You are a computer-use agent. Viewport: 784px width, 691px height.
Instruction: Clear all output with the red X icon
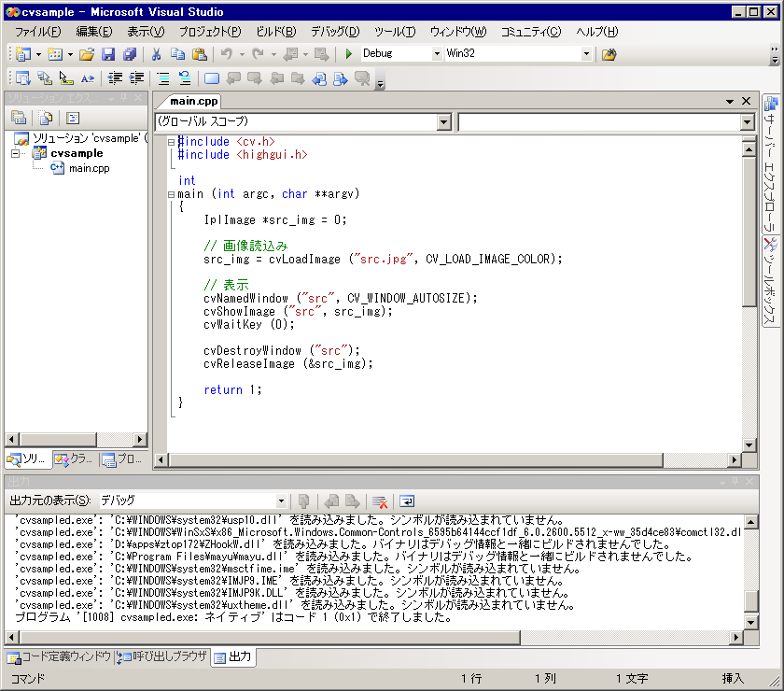click(380, 501)
